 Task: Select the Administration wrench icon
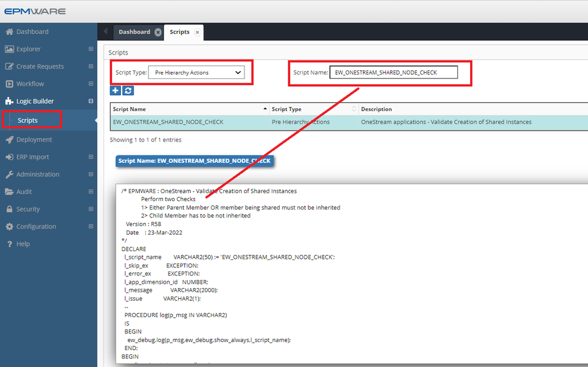coord(9,174)
